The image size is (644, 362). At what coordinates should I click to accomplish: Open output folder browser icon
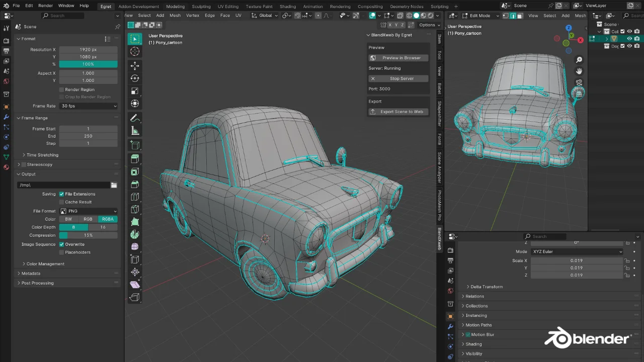click(x=114, y=185)
